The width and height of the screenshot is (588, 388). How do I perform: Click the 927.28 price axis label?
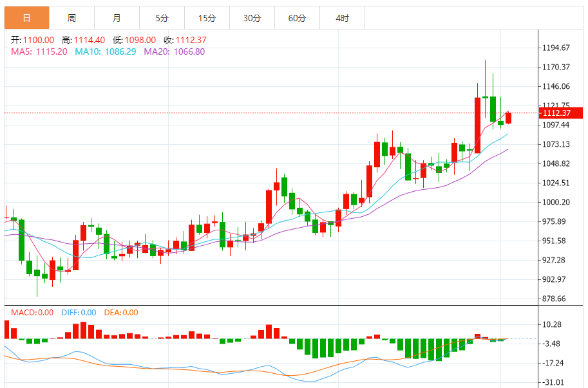pos(555,260)
